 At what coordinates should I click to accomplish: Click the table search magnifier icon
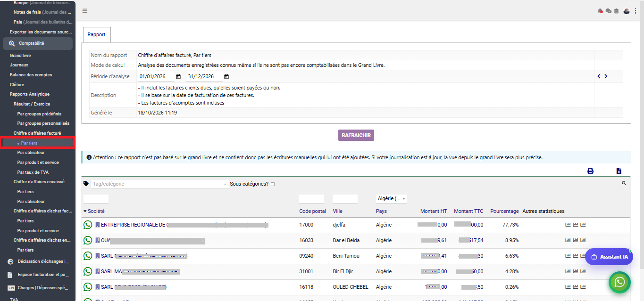point(624,183)
